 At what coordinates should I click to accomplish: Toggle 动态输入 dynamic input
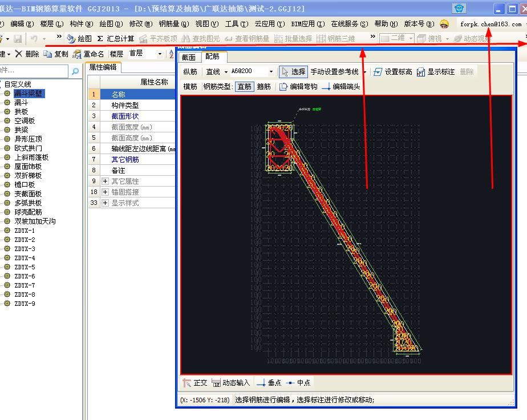(x=231, y=383)
